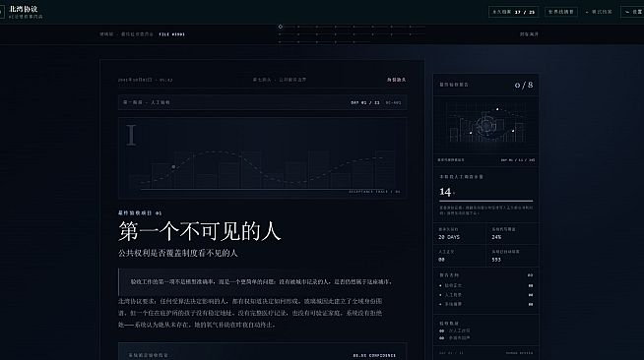644x360 pixels.
Task: Click the text button left of settings
Action: coord(599,12)
